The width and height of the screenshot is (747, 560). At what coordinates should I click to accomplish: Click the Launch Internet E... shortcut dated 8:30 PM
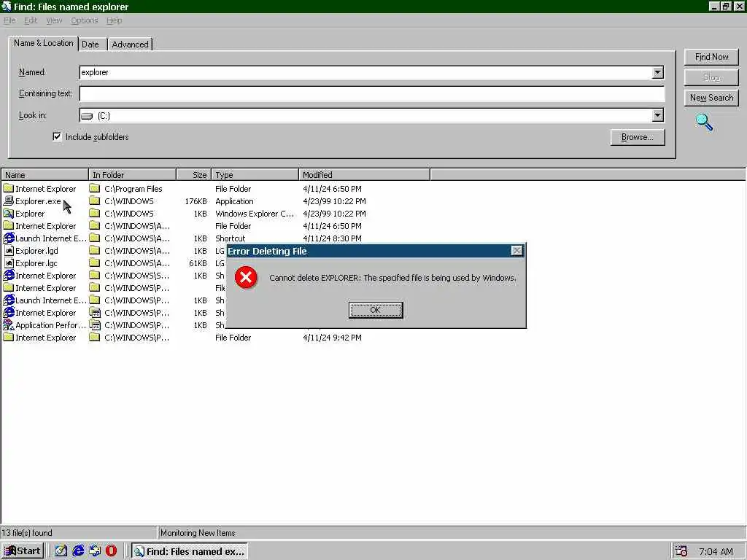point(50,238)
